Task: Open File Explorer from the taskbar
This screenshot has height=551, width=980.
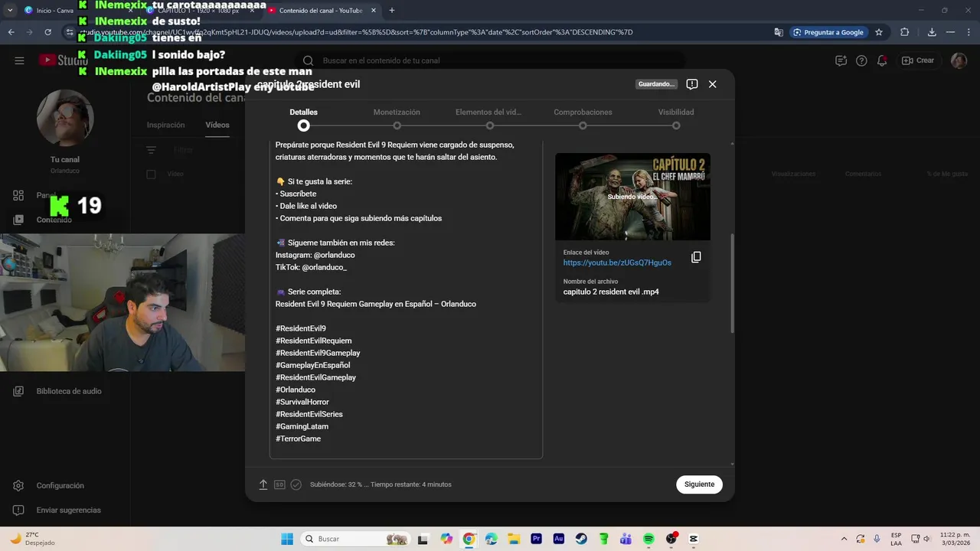Action: [514, 539]
